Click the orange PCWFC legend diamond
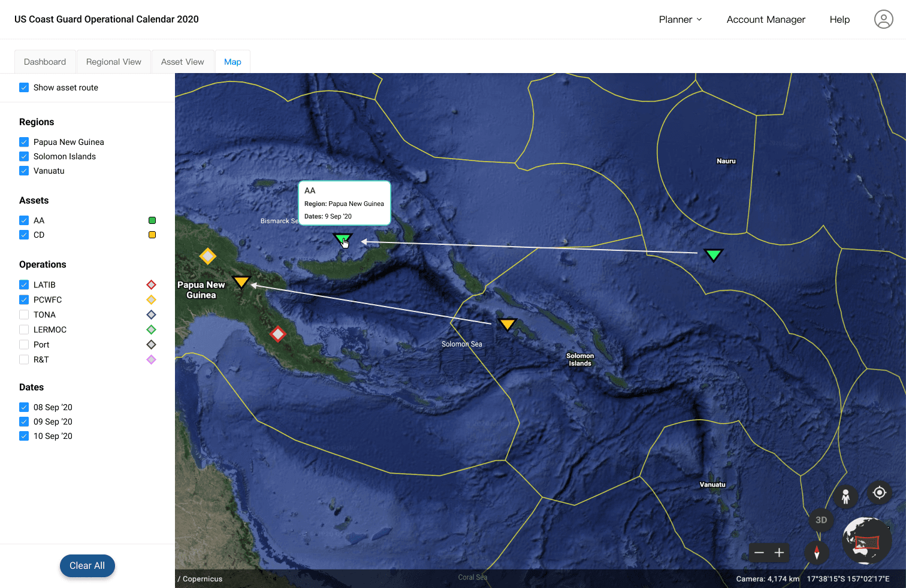 point(152,299)
